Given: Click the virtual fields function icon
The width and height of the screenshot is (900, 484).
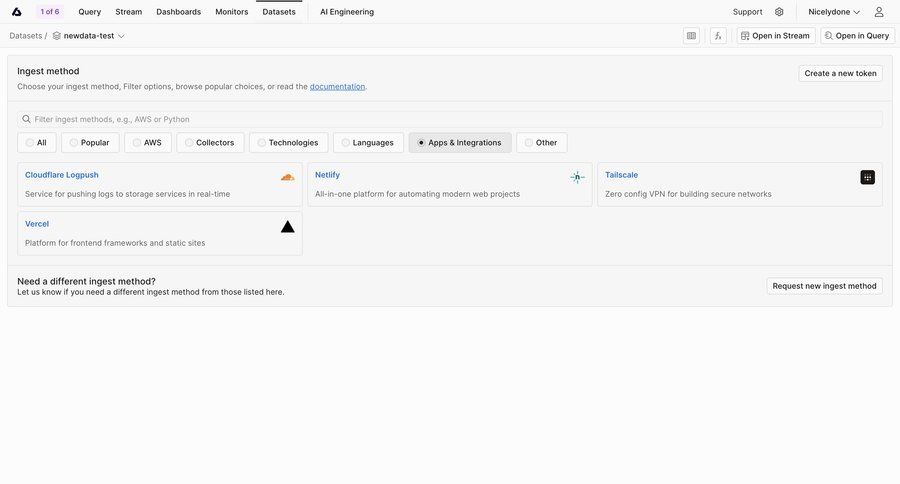Looking at the screenshot, I should pos(718,36).
